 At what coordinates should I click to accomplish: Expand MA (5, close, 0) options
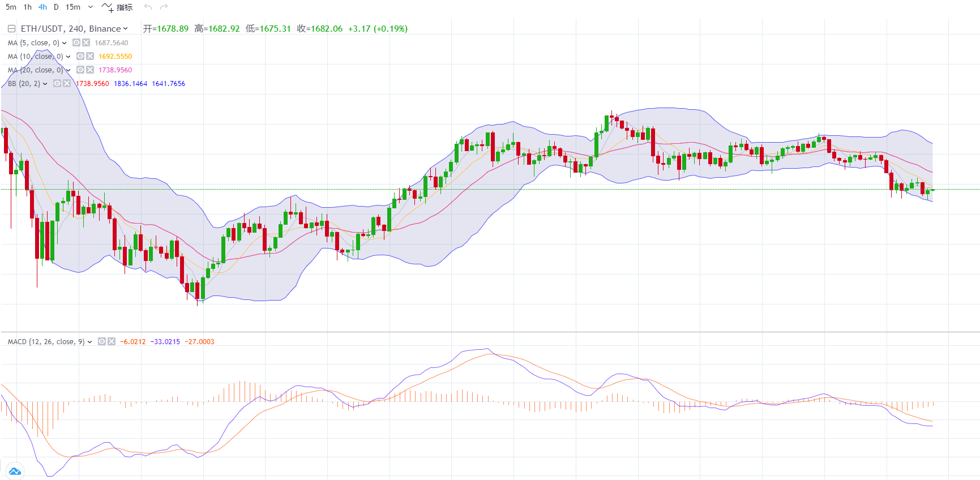point(64,43)
